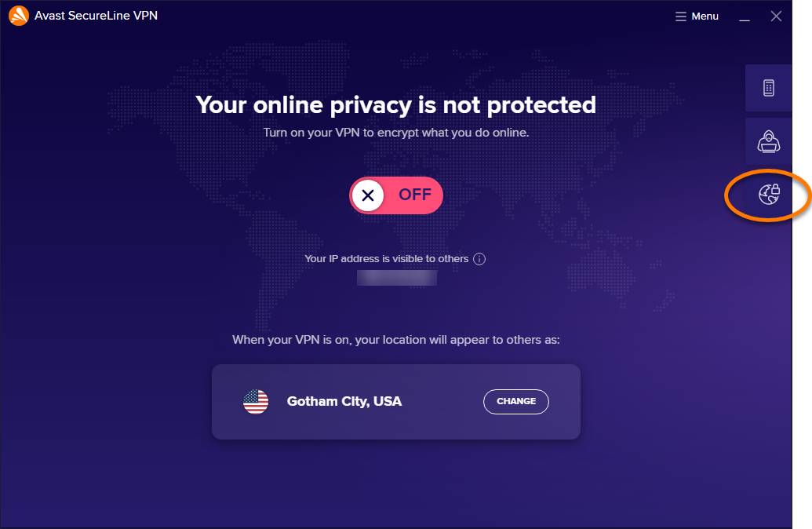The image size is (812, 529).
Task: Click the info icon beside IP address text
Action: pyautogui.click(x=479, y=259)
